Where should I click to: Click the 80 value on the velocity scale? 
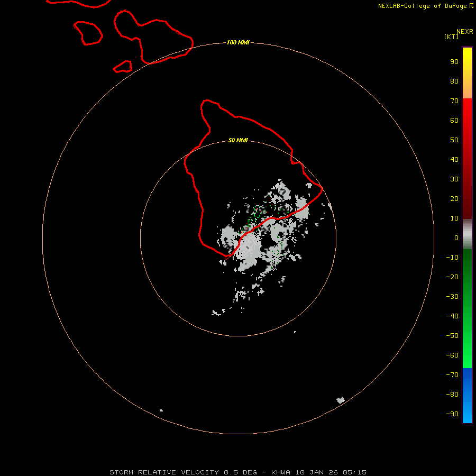[454, 81]
